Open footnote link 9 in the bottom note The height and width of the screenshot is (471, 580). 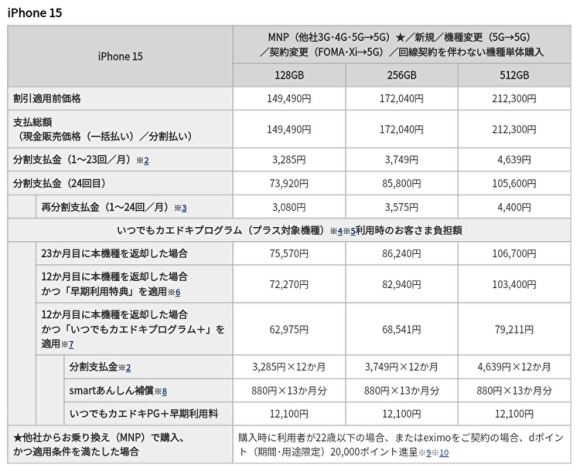429,453
